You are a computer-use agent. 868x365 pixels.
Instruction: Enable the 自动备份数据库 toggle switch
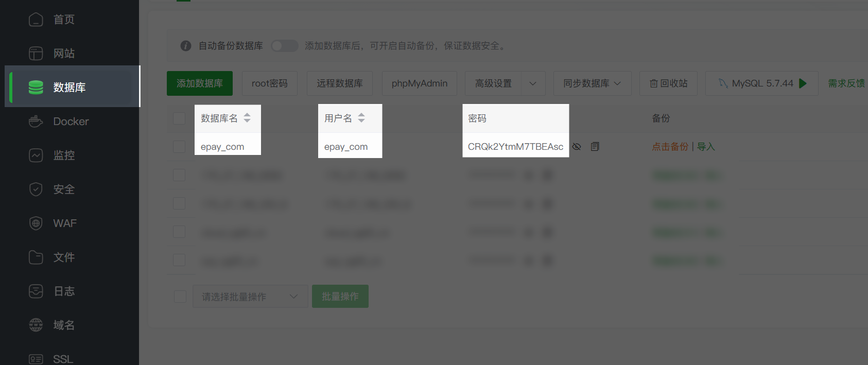click(x=284, y=46)
